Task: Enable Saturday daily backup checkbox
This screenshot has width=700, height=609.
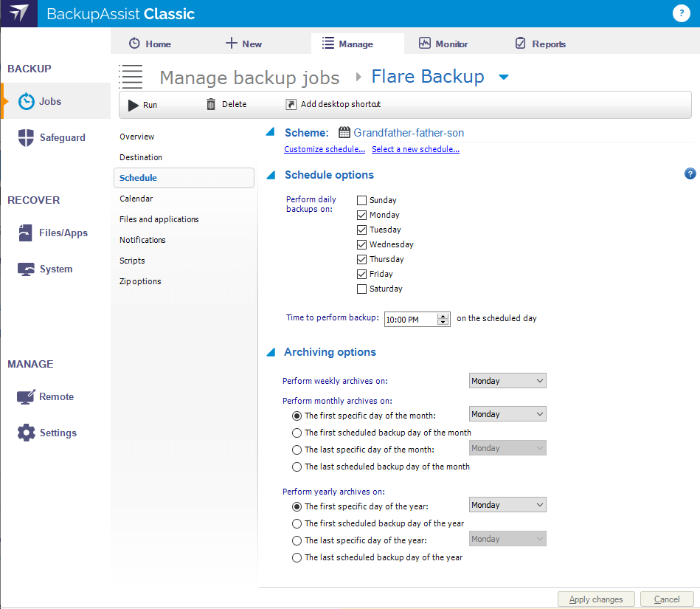Action: pyautogui.click(x=361, y=289)
